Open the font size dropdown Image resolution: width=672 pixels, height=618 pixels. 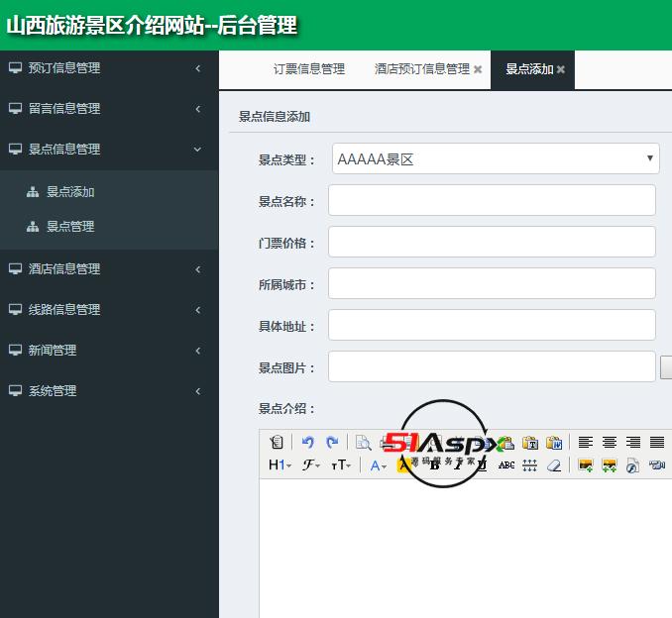tap(341, 465)
